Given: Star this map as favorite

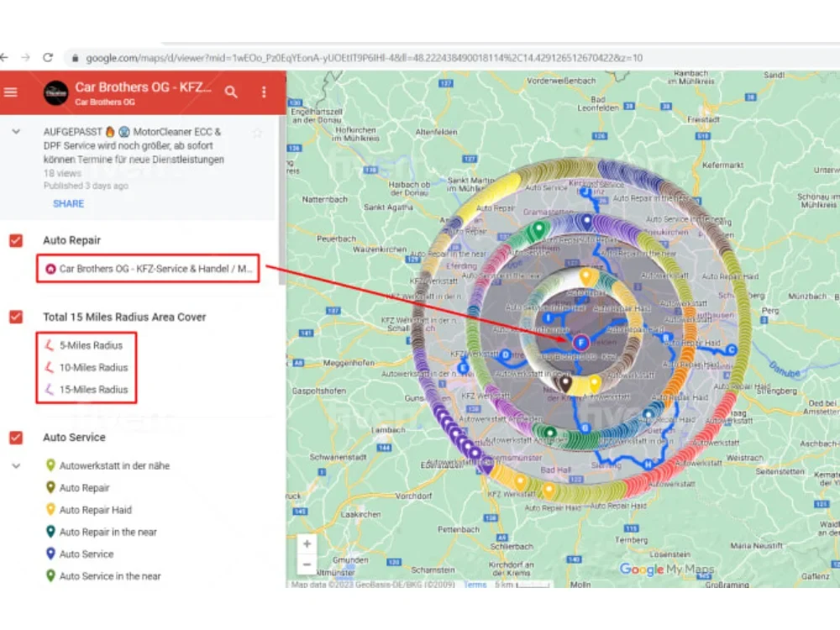Looking at the screenshot, I should (x=257, y=133).
